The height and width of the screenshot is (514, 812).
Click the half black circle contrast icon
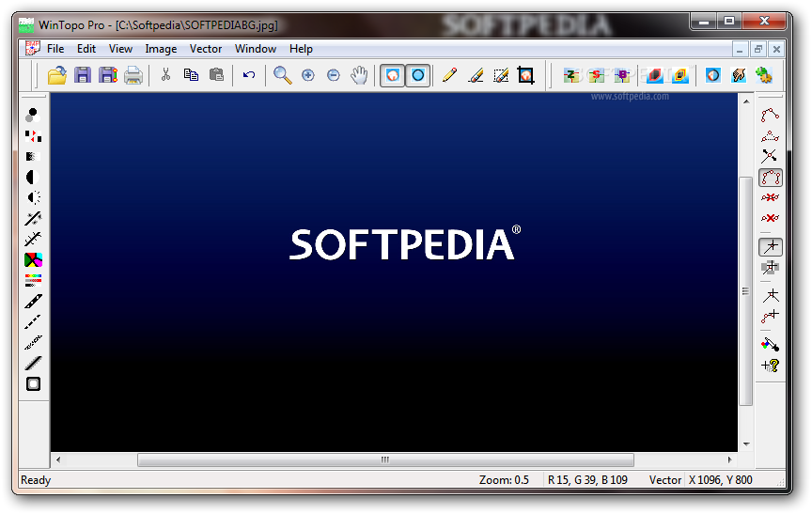pos(33,177)
